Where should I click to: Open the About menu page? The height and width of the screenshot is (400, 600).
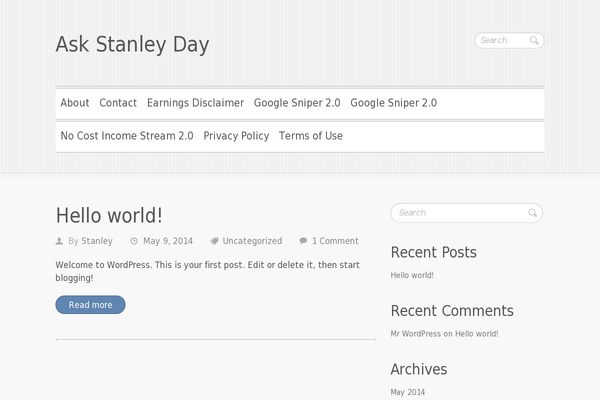click(75, 103)
